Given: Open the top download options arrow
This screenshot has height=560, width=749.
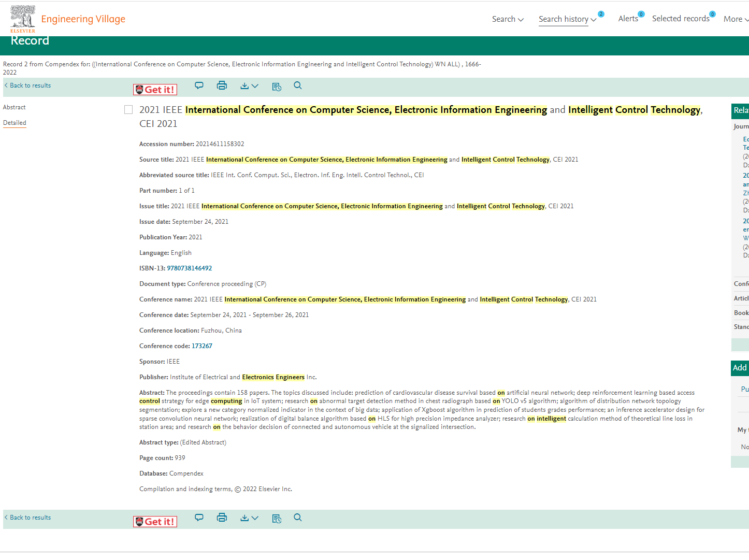Looking at the screenshot, I should tap(249, 86).
